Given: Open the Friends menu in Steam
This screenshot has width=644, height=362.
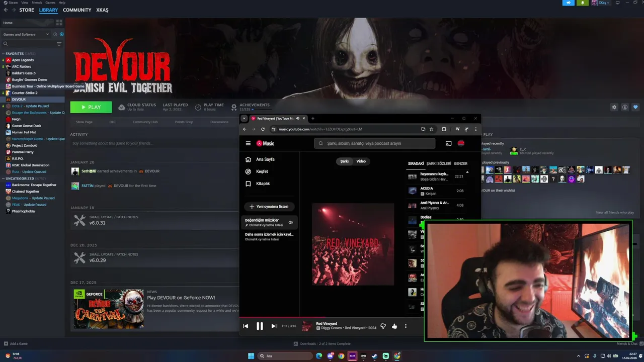Looking at the screenshot, I should pyautogui.click(x=37, y=3).
